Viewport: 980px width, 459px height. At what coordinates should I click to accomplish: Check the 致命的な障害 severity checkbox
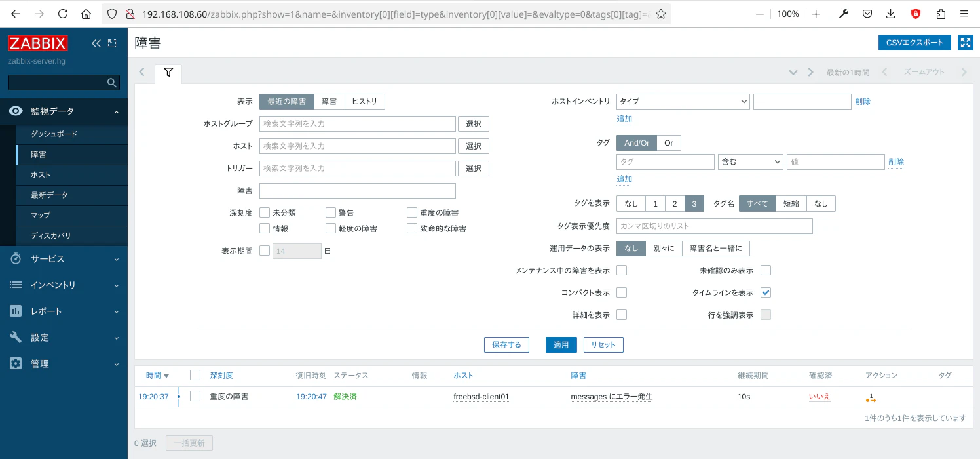coord(412,228)
